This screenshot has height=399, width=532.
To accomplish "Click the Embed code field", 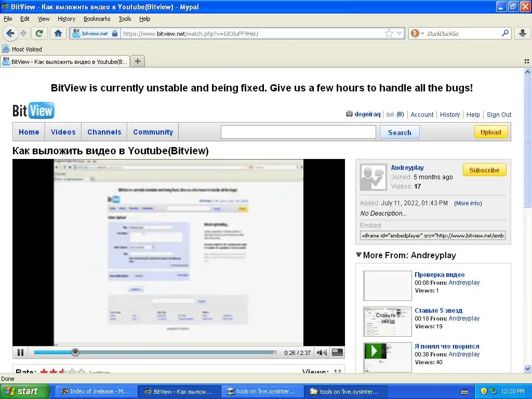I will point(433,235).
